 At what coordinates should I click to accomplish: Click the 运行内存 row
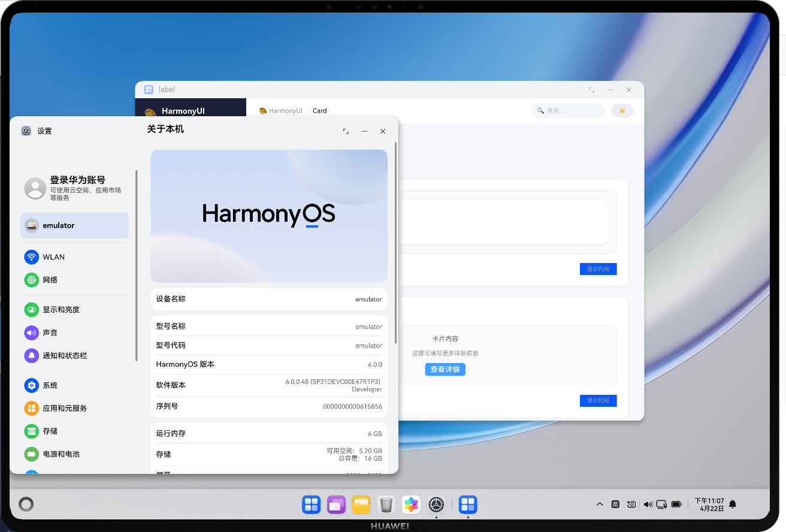click(x=269, y=433)
